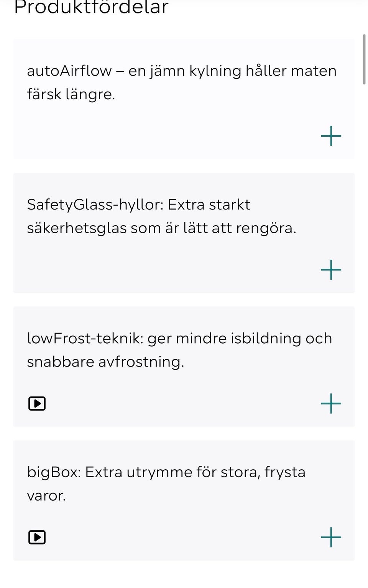Expand the autoAirflow benefit with plus icon

click(x=331, y=136)
